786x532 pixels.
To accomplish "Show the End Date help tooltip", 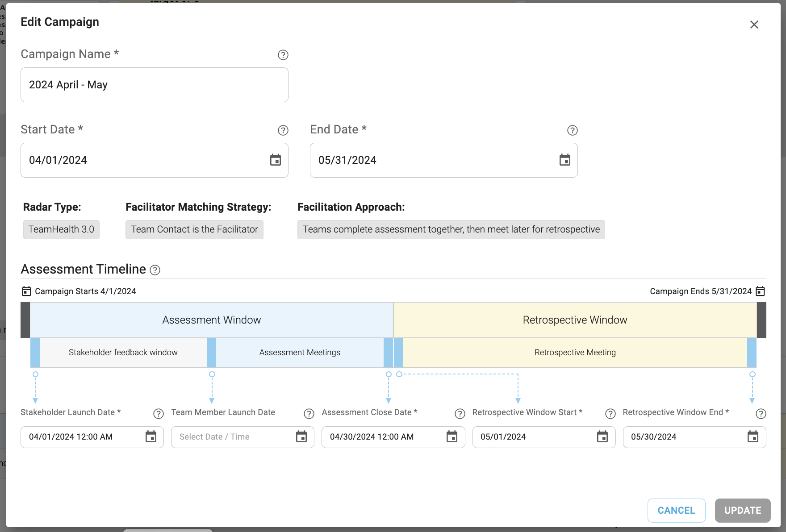I will 573,130.
